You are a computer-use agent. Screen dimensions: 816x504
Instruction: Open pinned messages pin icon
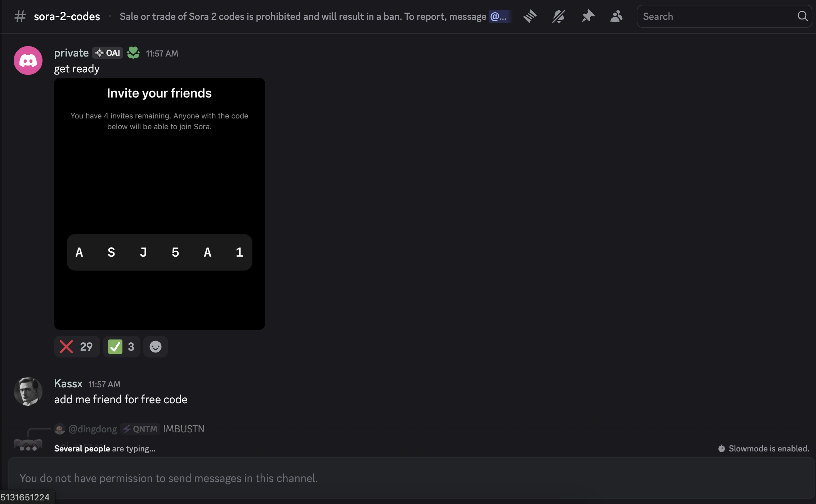point(588,16)
